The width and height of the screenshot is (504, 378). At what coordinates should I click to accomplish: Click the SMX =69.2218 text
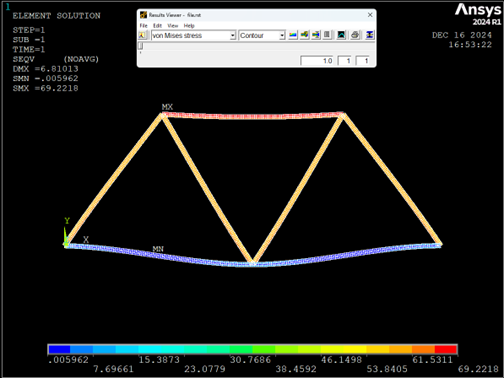tap(46, 88)
